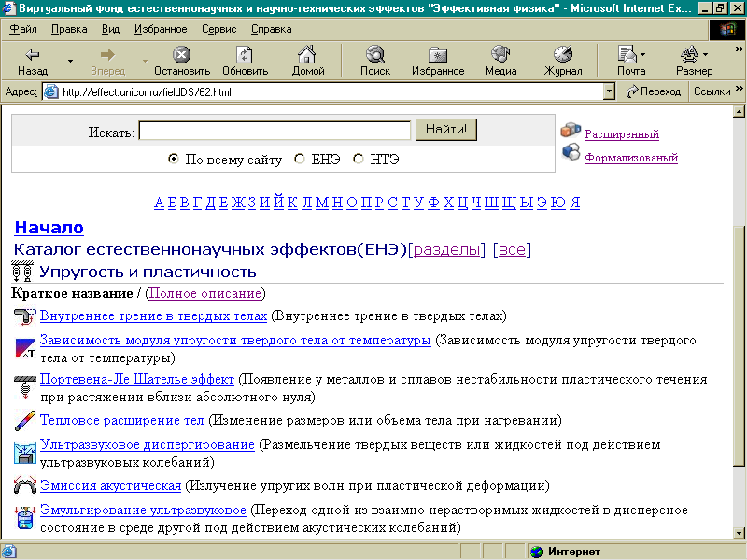Open the Вид menu
This screenshot has width=747, height=560.
click(110, 29)
